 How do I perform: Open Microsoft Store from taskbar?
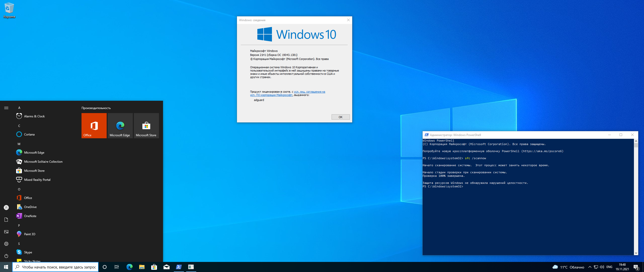pos(154,267)
